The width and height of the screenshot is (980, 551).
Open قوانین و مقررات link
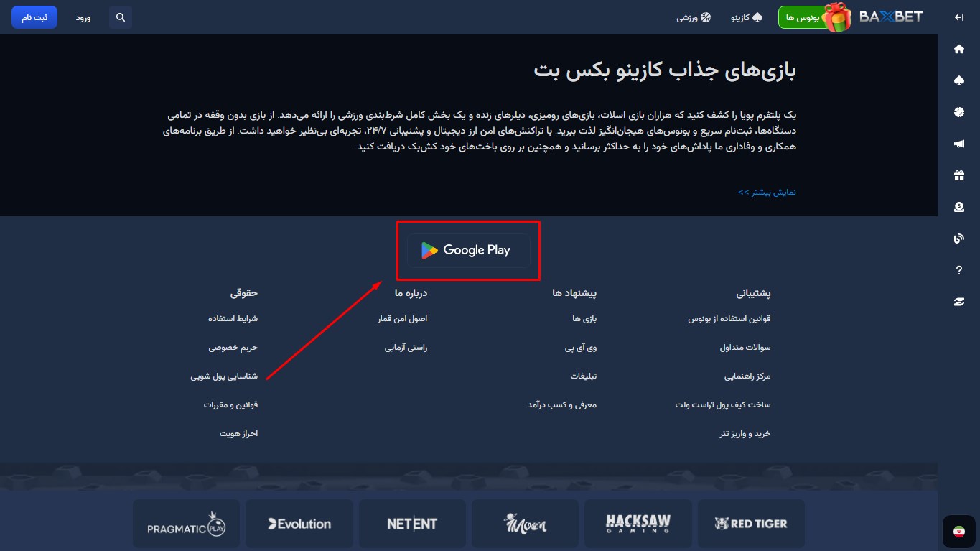pos(230,404)
